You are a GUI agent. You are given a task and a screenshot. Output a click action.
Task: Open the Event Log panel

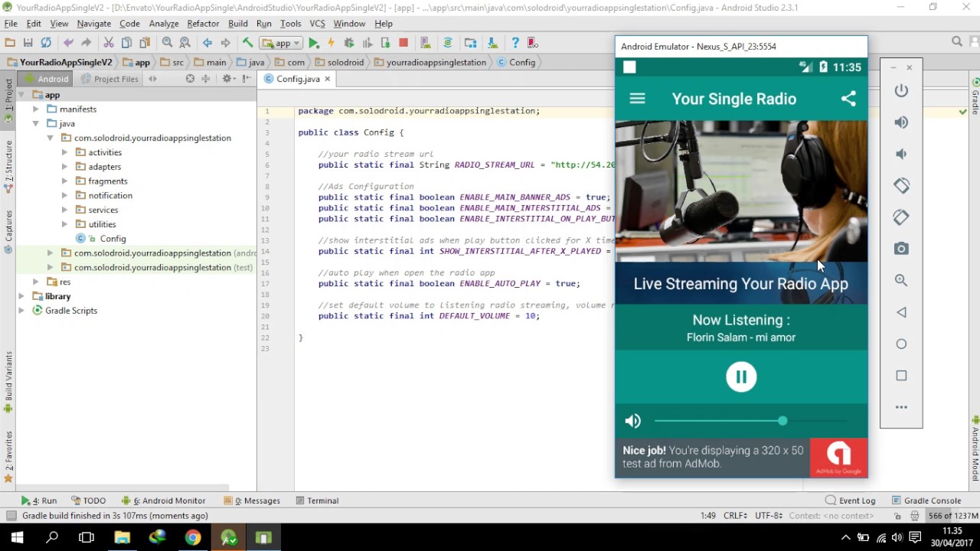tap(851, 500)
